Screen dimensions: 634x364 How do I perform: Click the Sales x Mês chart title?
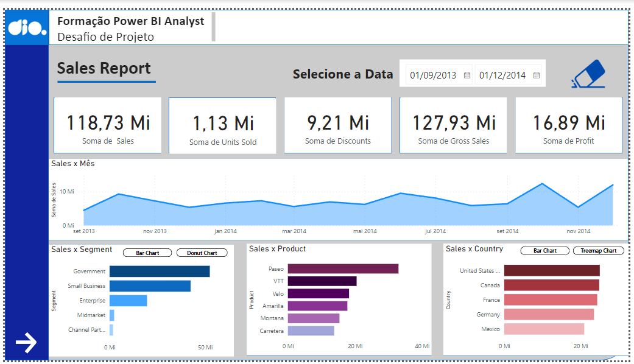click(x=73, y=164)
